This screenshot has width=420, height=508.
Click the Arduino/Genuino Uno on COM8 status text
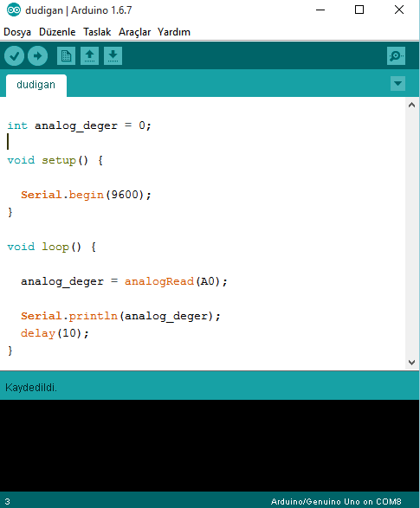coord(336,502)
